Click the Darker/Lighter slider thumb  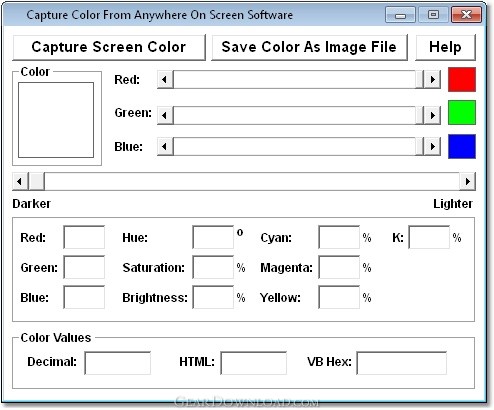pyautogui.click(x=37, y=181)
